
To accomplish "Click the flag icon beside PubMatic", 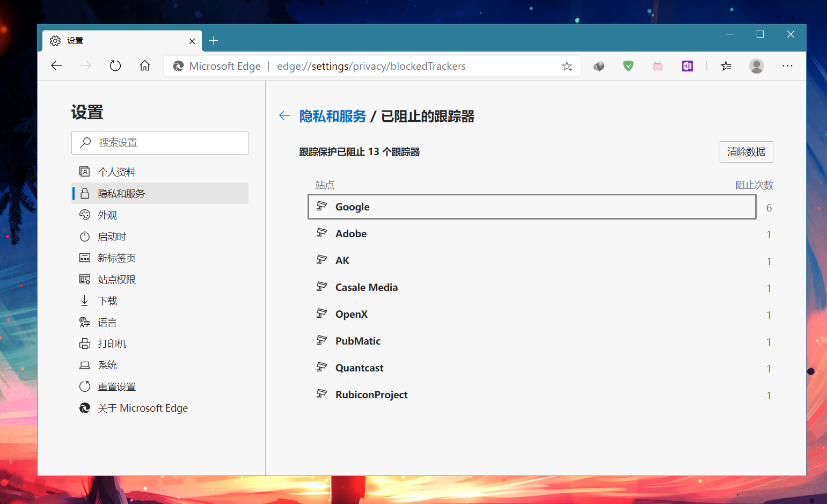I will click(x=321, y=340).
